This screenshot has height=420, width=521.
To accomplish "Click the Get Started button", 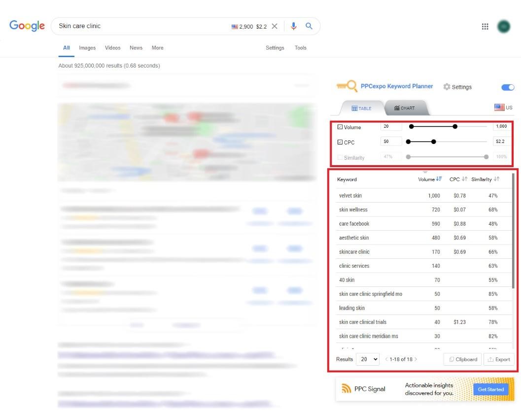I will 491,389.
